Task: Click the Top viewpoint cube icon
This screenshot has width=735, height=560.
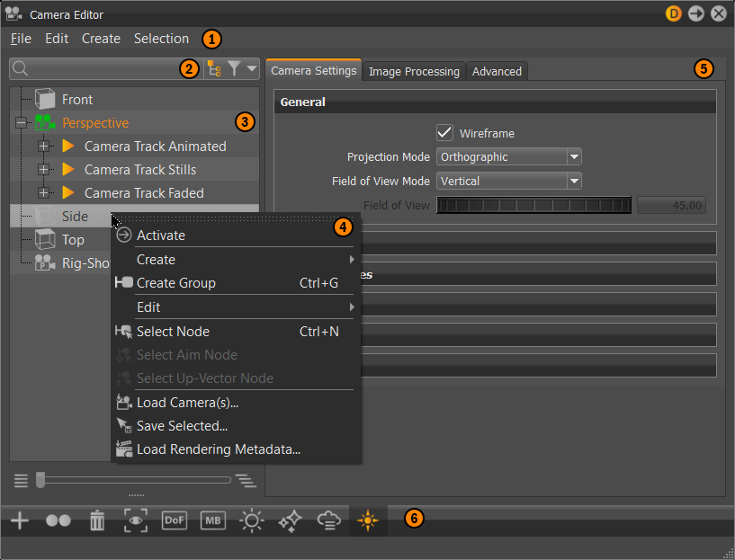Action: [45, 239]
